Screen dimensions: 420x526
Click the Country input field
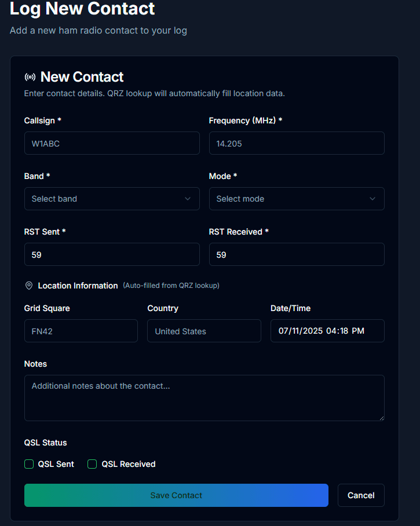(x=204, y=331)
